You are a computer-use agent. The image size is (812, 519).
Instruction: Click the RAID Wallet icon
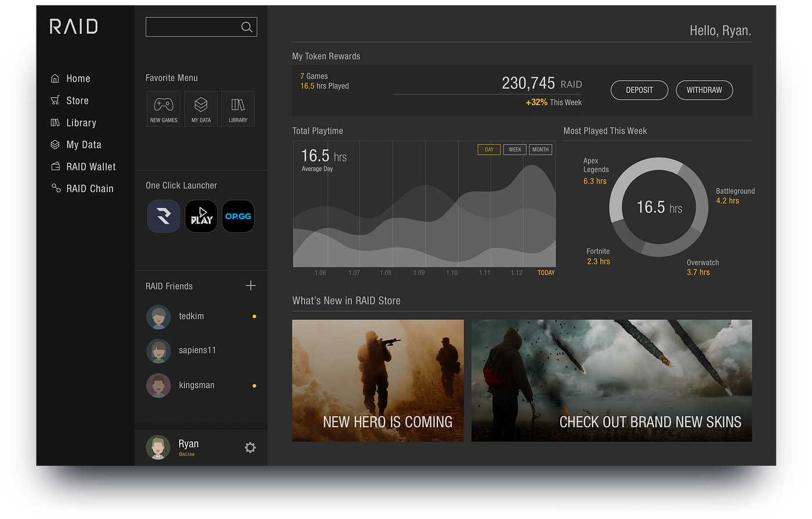(56, 167)
